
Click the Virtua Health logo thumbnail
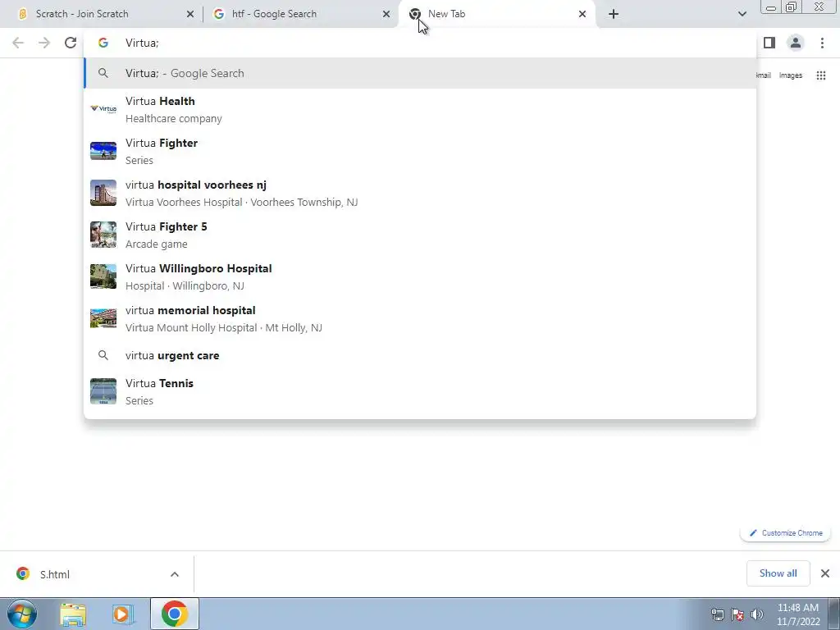[x=103, y=109]
